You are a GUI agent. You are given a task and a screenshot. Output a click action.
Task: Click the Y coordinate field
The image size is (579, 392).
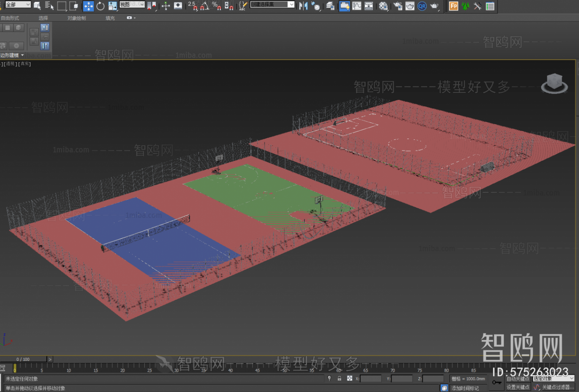coord(402,379)
